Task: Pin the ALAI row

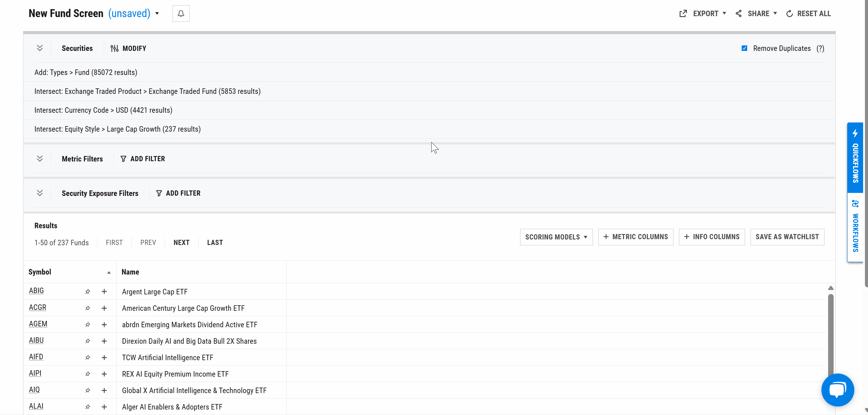Action: [88, 407]
